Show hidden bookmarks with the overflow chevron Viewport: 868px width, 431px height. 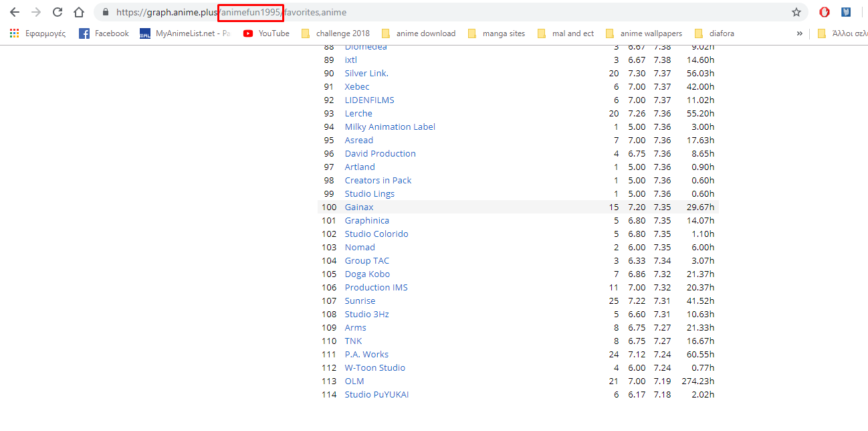800,33
